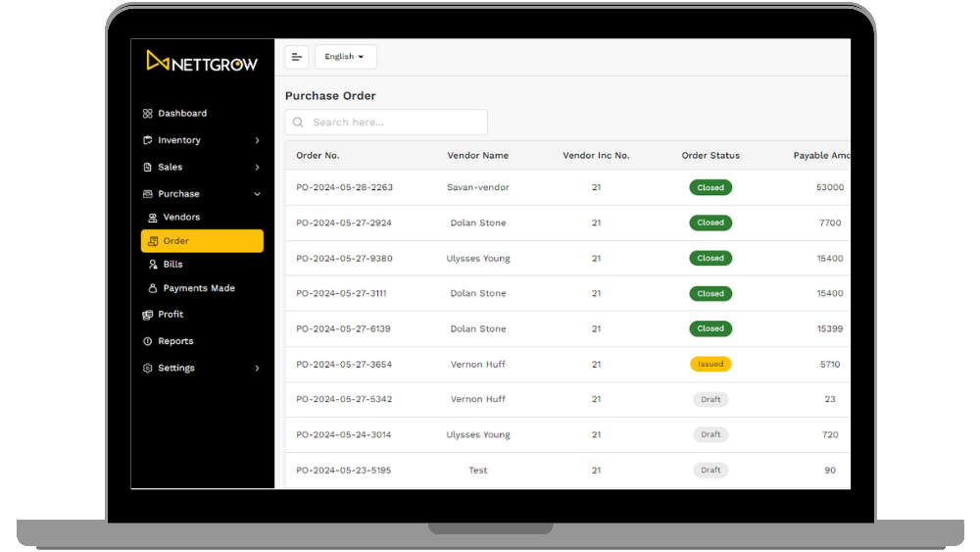980x552 pixels.
Task: Click the Closed badge for Savan-vendor order
Action: (x=710, y=187)
